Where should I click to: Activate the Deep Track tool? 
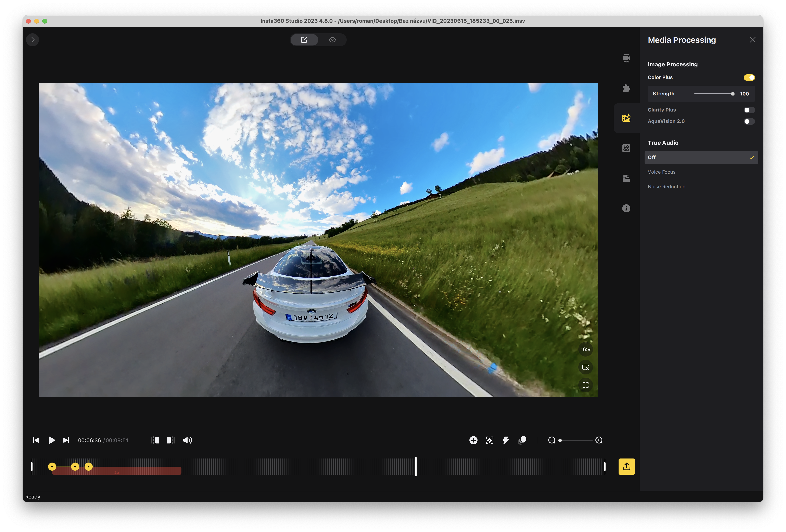(489, 440)
